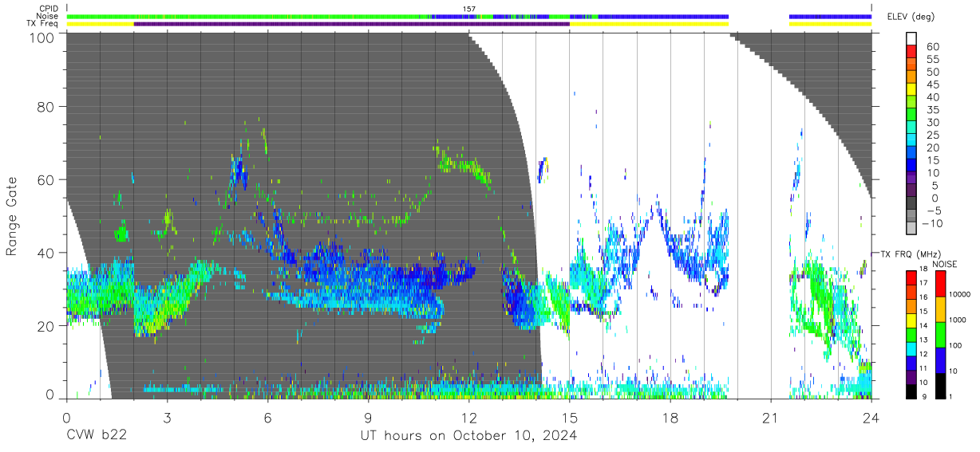Click the 20 tick on the Range Gate axis
980x452 pixels.
46,326
